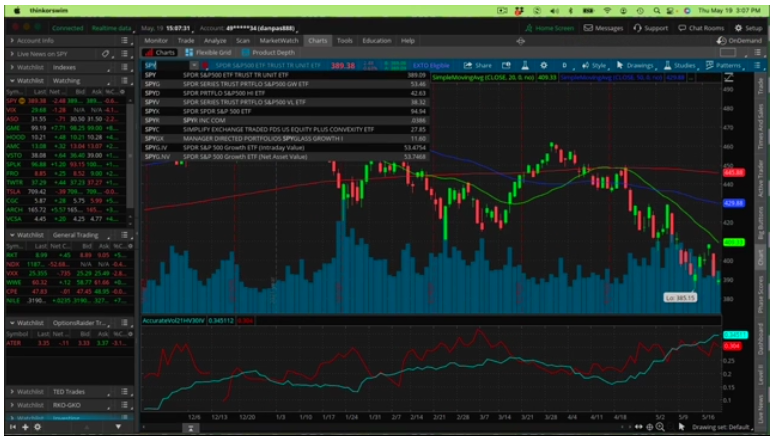Collapse left sidebar arrow icon
The image size is (778, 439).
(13, 427)
